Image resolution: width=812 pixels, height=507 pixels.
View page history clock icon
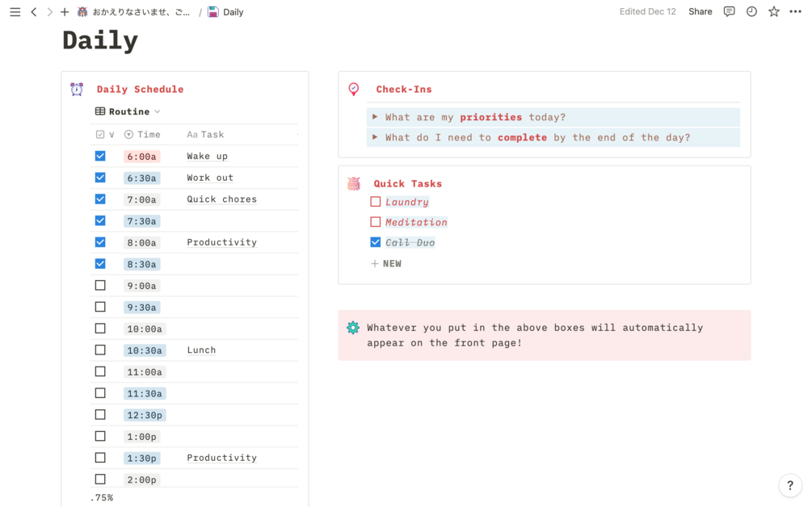751,12
